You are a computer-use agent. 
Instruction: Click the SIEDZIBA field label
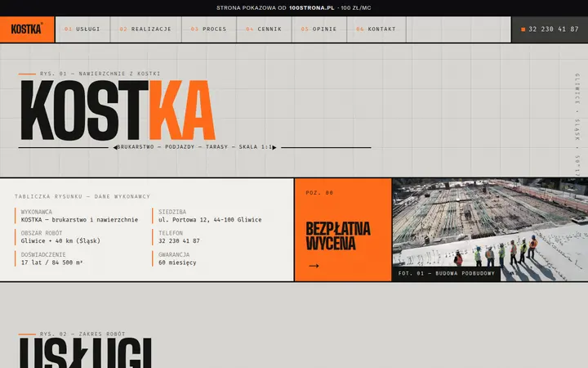coord(172,212)
